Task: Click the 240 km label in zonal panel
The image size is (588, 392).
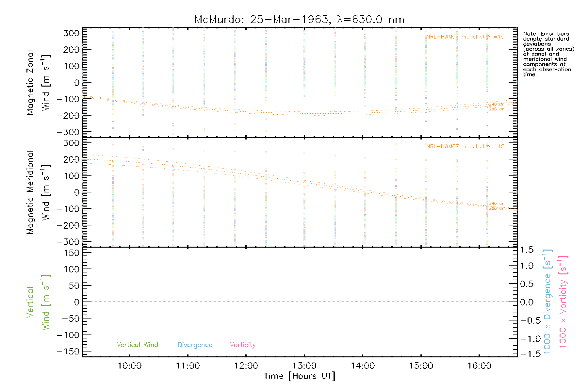Action: point(497,104)
